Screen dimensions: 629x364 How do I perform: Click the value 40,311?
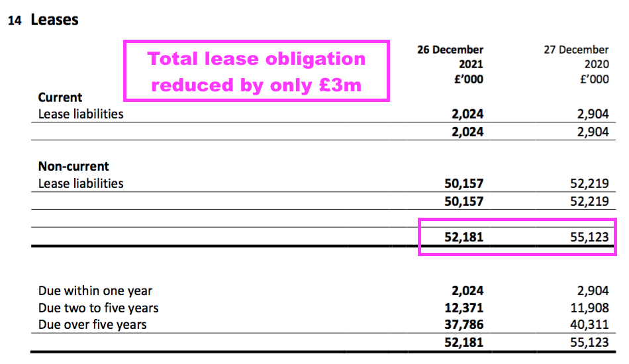click(x=590, y=324)
